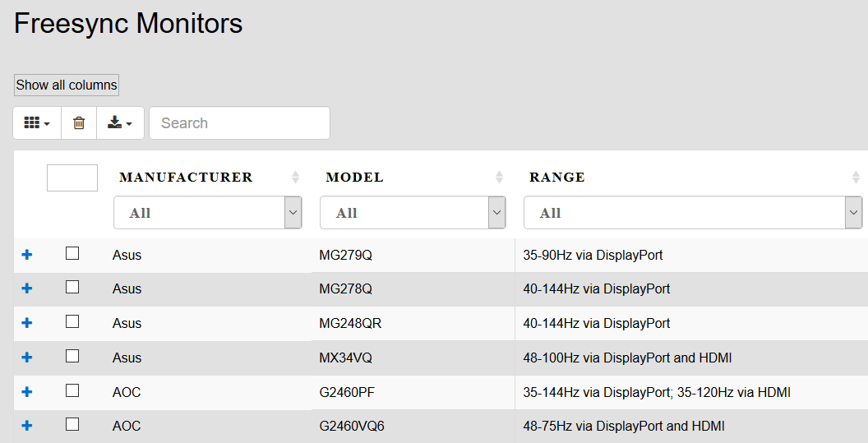Click AOC manufacturer cell in G2460VQ6 row

coord(127,427)
